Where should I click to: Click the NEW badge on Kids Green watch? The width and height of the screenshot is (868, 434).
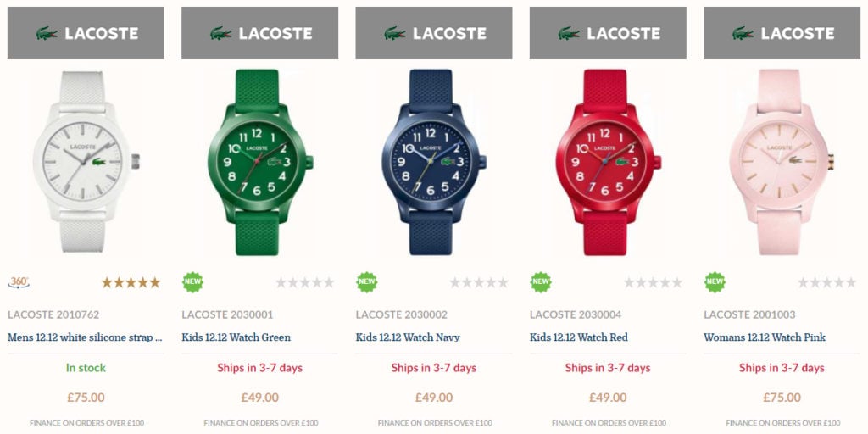pos(192,282)
